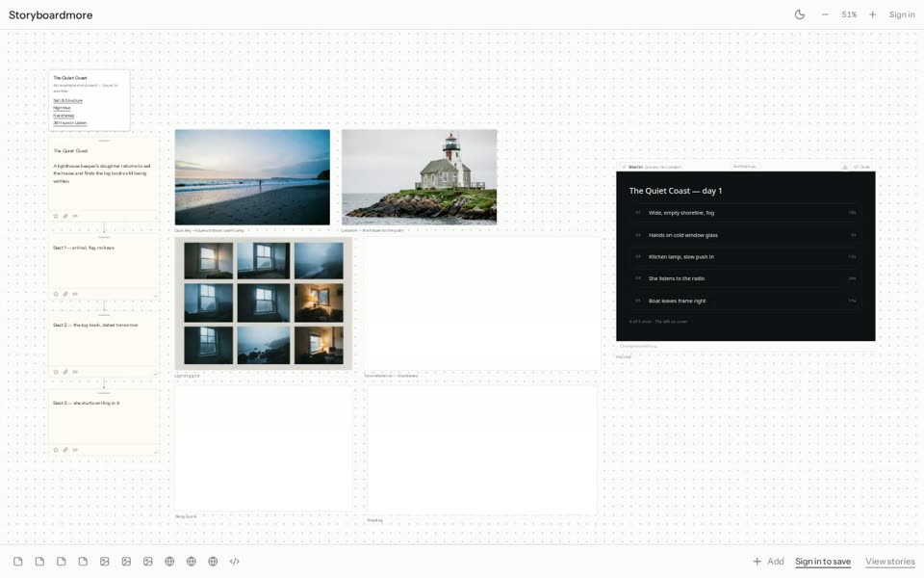Click the Sign in link
The image size is (924, 578).
(x=902, y=14)
